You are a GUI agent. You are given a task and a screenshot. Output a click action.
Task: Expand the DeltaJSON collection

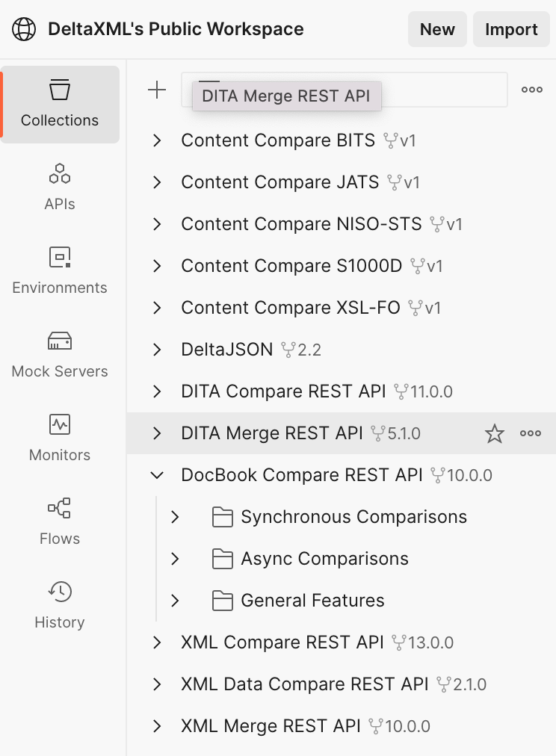click(x=157, y=350)
